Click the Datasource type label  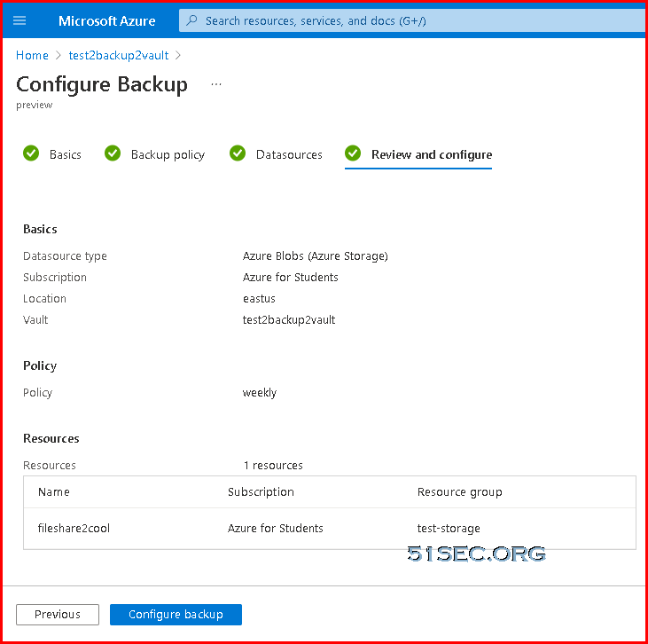(x=65, y=256)
